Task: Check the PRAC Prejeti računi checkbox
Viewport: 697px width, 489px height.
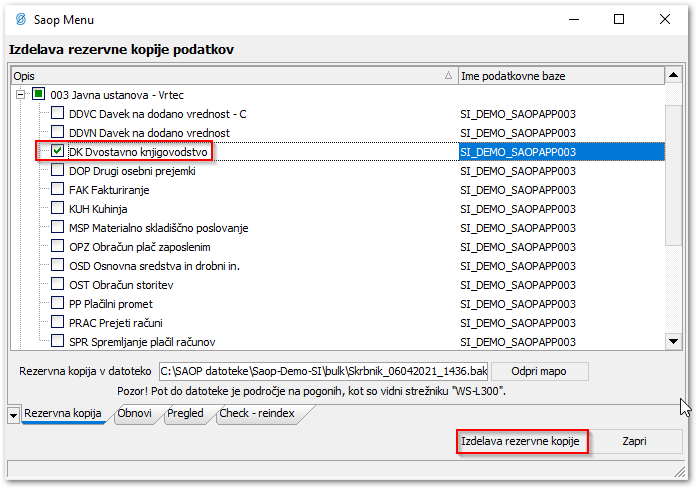Action: [57, 322]
